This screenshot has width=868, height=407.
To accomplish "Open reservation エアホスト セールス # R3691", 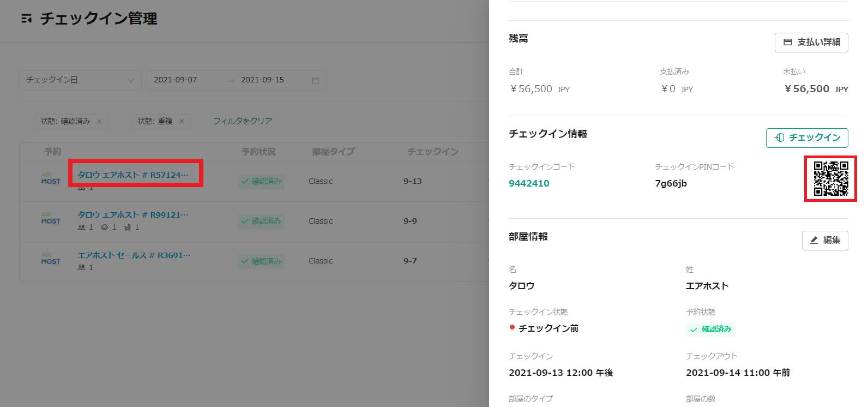I will pos(134,255).
